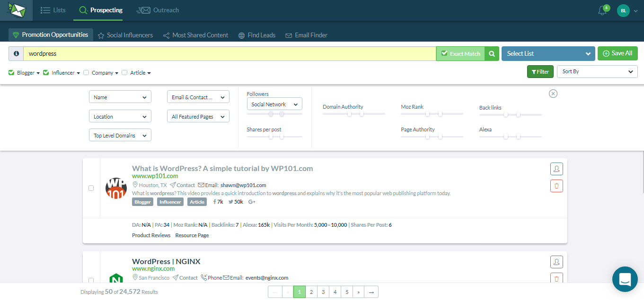Open www.wp101.com link
The width and height of the screenshot is (644, 300).
(155, 176)
